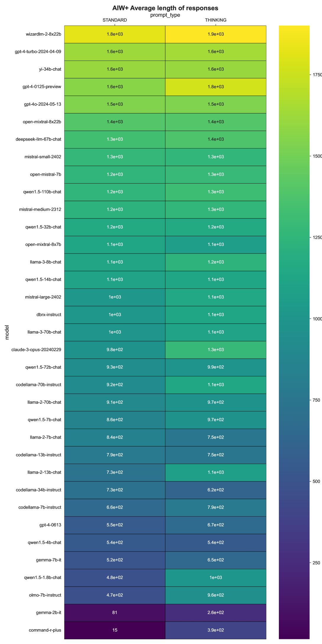Click the 'model' y-axis label

tap(7, 332)
